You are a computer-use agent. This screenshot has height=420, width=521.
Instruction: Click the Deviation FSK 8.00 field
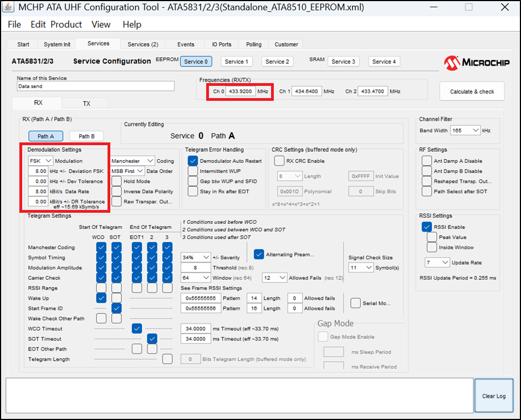tap(38, 171)
